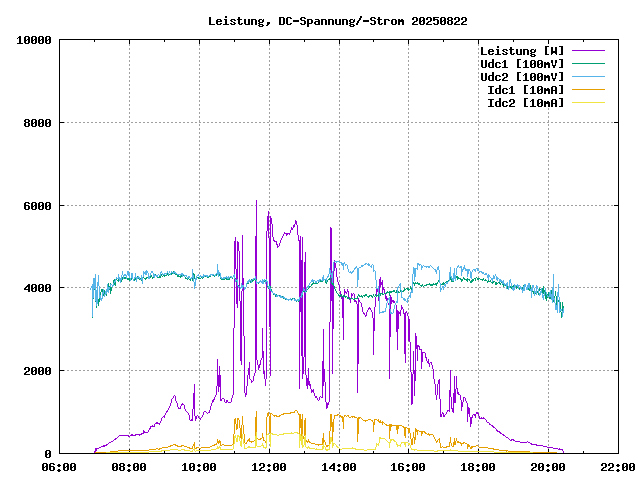This screenshot has width=640, height=480.
Task: Select the "Leistung [W]" legend label
Action: pos(521,51)
